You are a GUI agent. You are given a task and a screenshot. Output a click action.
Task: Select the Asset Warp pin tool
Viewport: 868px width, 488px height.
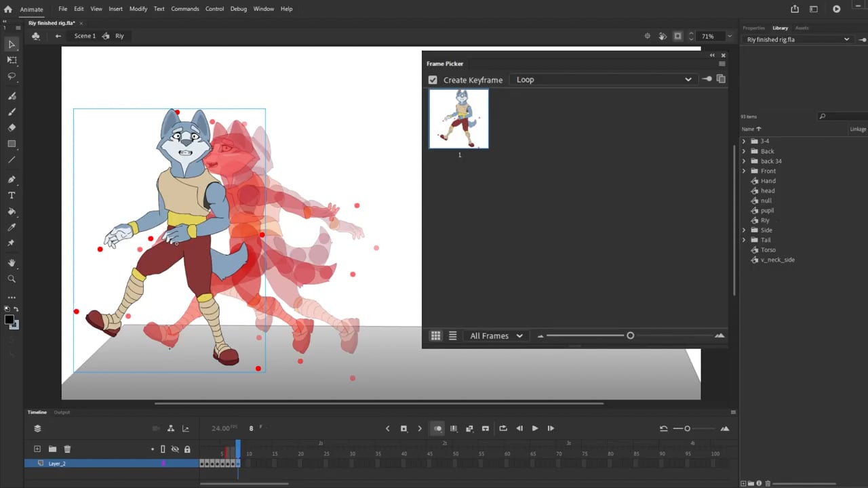(x=12, y=243)
